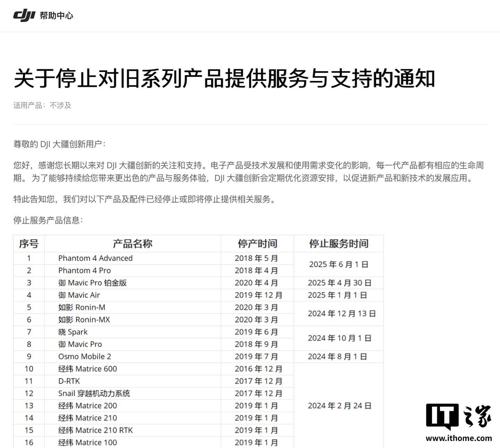Select the 晓 Spark cell

pyautogui.click(x=133, y=332)
